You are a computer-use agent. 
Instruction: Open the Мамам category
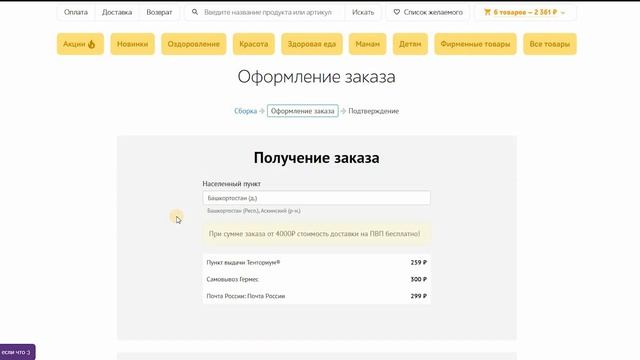point(368,44)
